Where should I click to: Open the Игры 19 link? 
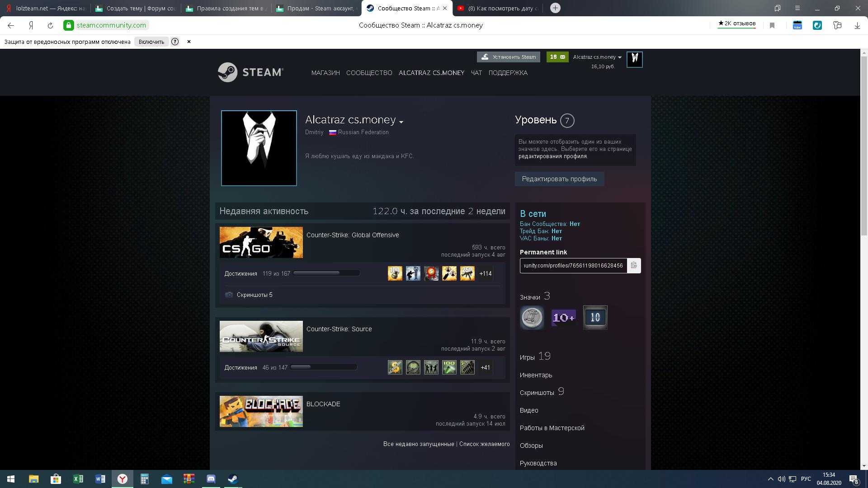pos(535,357)
